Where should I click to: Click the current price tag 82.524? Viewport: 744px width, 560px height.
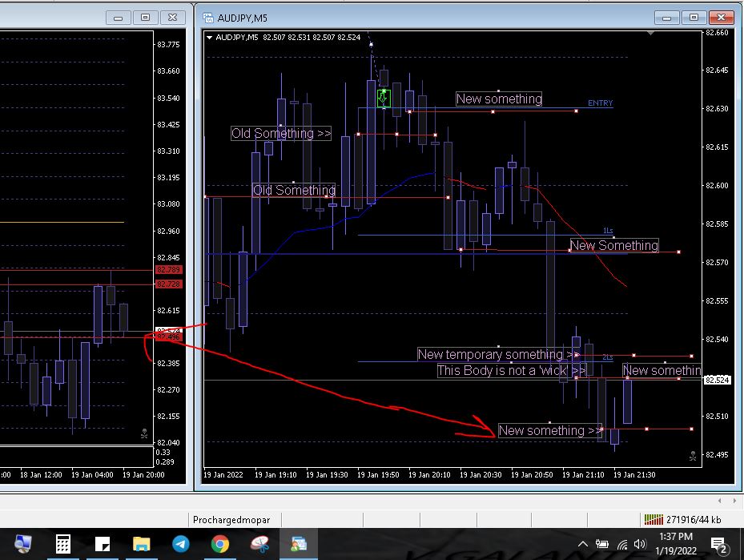click(717, 380)
